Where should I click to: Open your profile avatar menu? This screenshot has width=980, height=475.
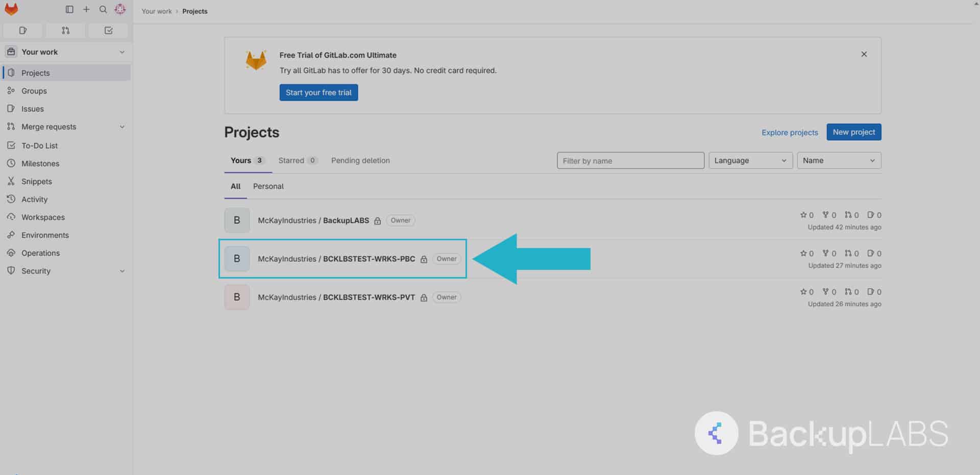[120, 9]
